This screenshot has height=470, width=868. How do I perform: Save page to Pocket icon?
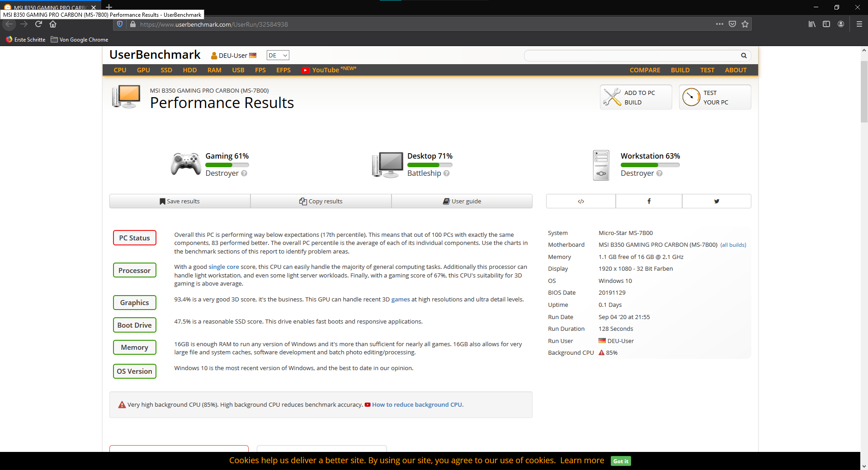tap(732, 24)
